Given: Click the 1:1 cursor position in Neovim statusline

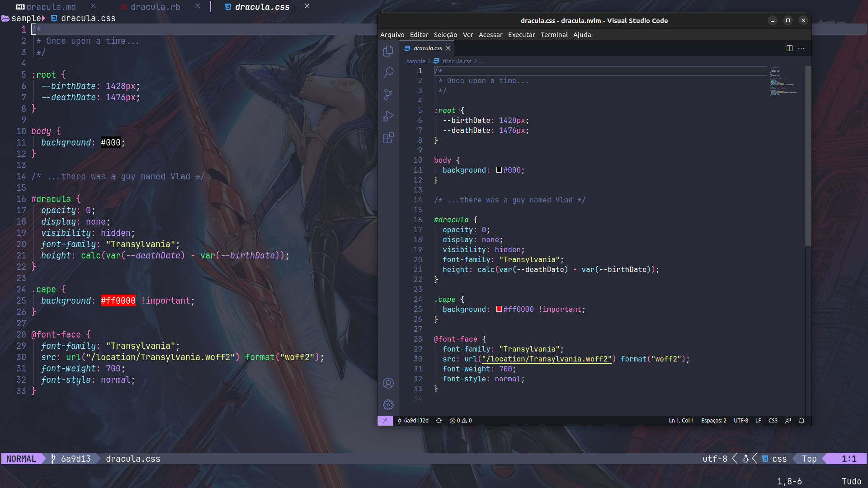Looking at the screenshot, I should pyautogui.click(x=849, y=459).
